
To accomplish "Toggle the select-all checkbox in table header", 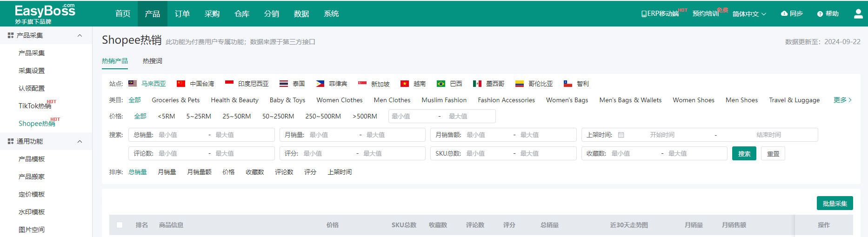I will click(x=120, y=225).
